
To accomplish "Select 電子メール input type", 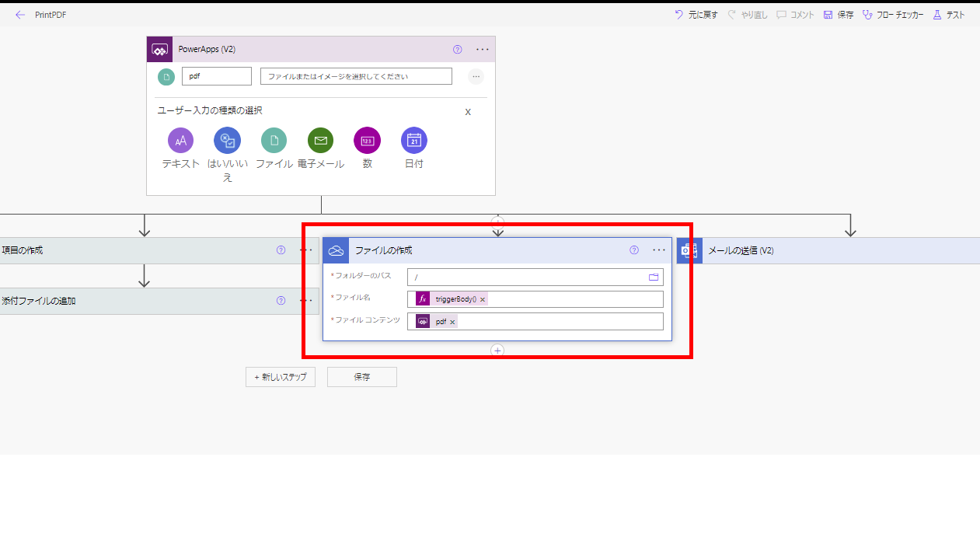I will pyautogui.click(x=321, y=148).
